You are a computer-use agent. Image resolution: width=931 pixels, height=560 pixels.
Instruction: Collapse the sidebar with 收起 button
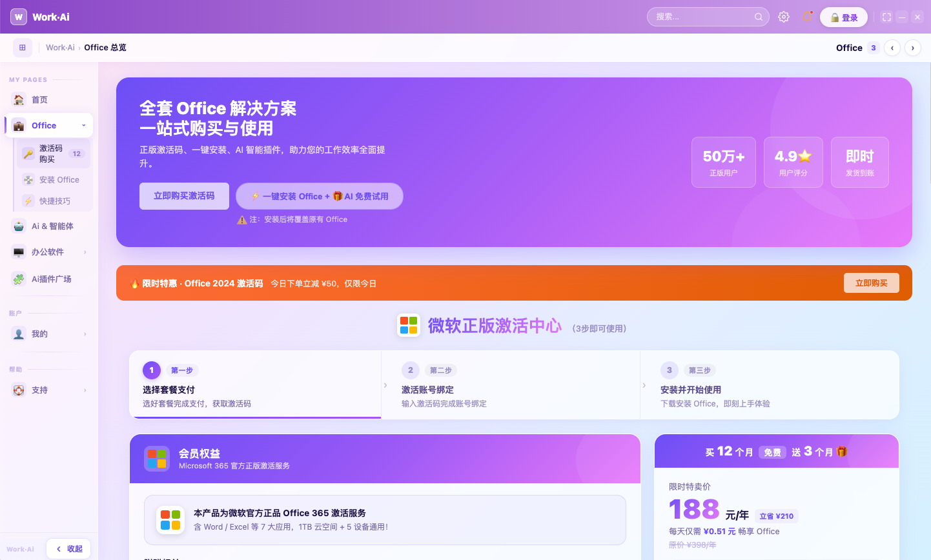68,549
